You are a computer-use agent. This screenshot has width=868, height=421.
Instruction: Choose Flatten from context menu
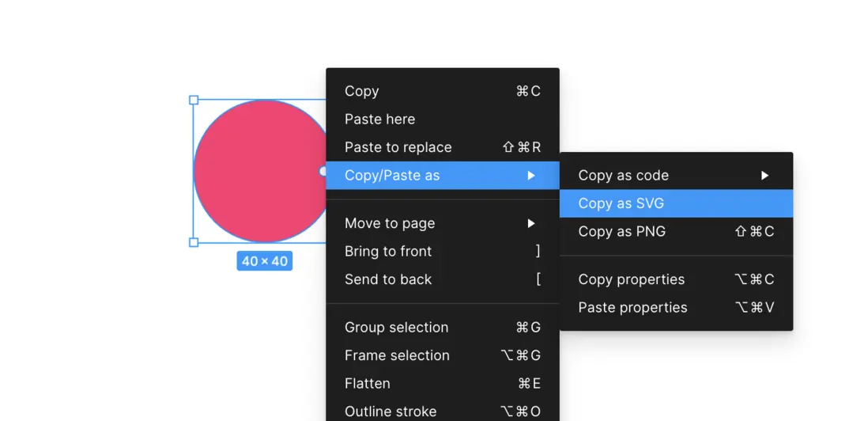(368, 384)
